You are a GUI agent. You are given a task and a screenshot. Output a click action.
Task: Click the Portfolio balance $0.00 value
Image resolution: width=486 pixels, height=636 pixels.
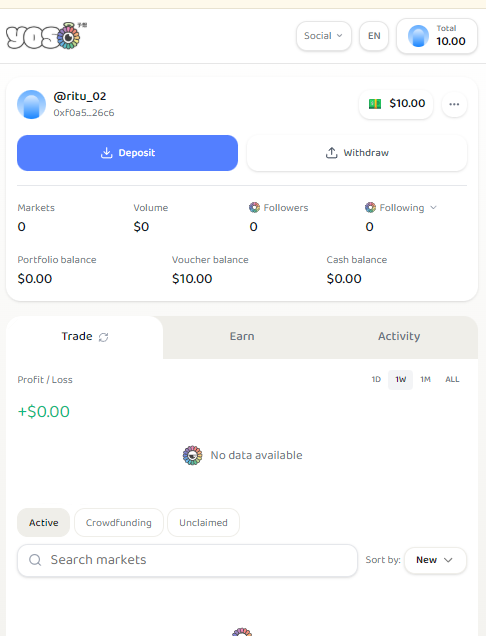[35, 279]
